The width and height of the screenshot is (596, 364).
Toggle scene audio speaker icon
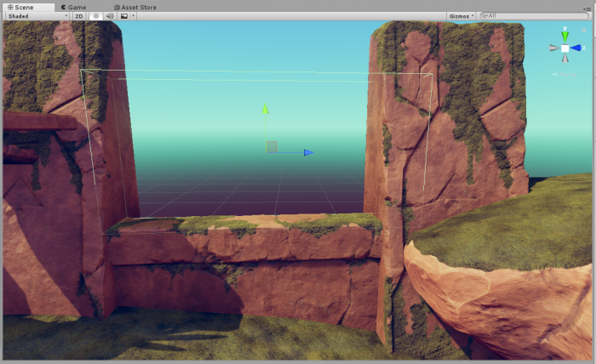(x=109, y=16)
